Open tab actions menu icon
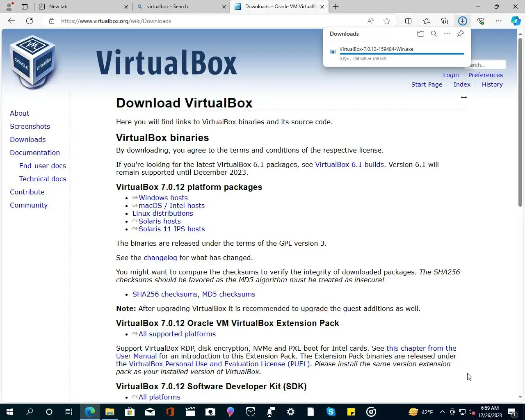Screen dimensions: 525x420 pyautogui.click(x=25, y=7)
